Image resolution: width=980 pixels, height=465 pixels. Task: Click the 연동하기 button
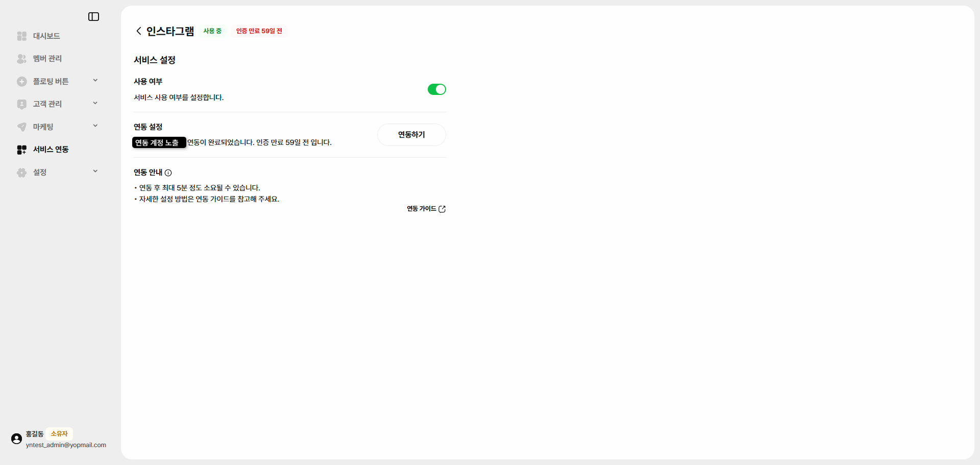point(411,135)
